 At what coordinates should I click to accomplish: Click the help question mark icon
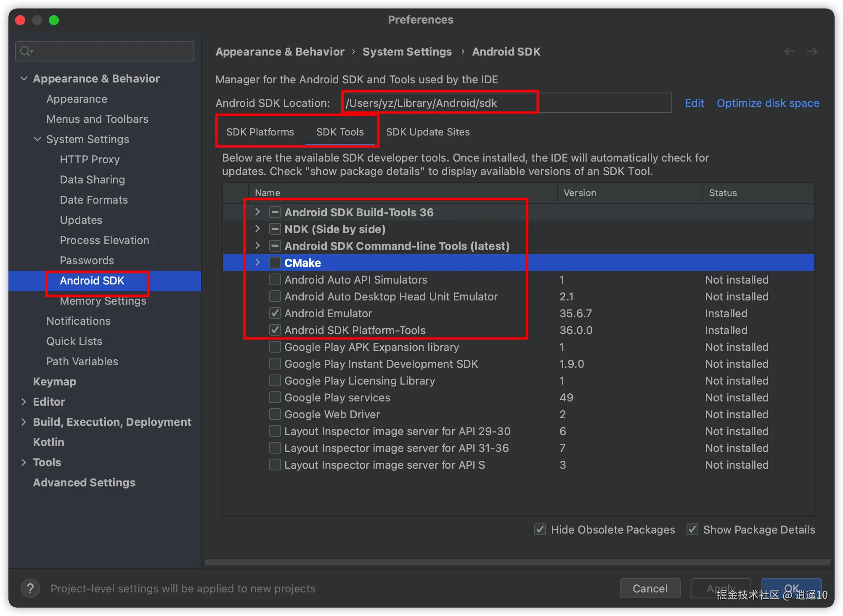[x=30, y=588]
